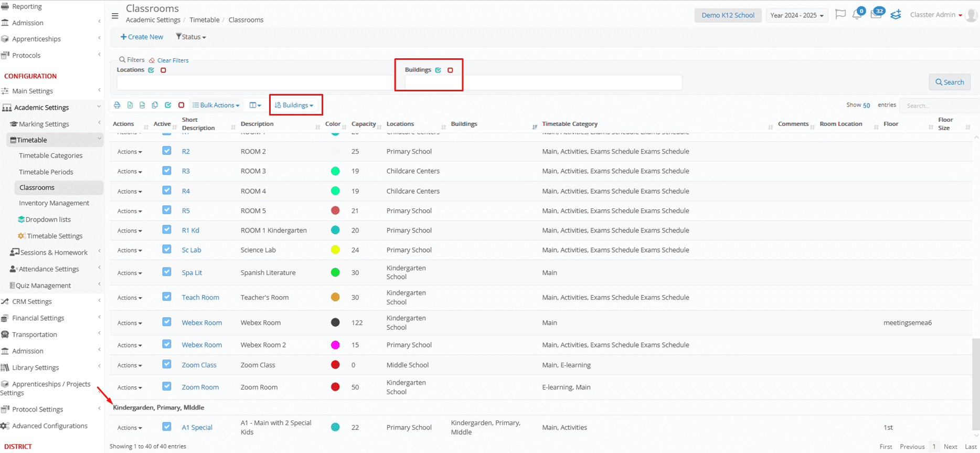Click the red clear icon beside the Locations filter label
Image resolution: width=980 pixels, height=453 pixels.
(163, 70)
